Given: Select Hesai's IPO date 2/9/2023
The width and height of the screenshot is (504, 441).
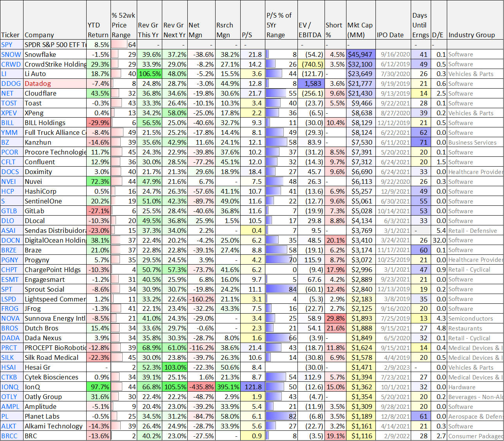Looking at the screenshot, I should [x=393, y=367].
